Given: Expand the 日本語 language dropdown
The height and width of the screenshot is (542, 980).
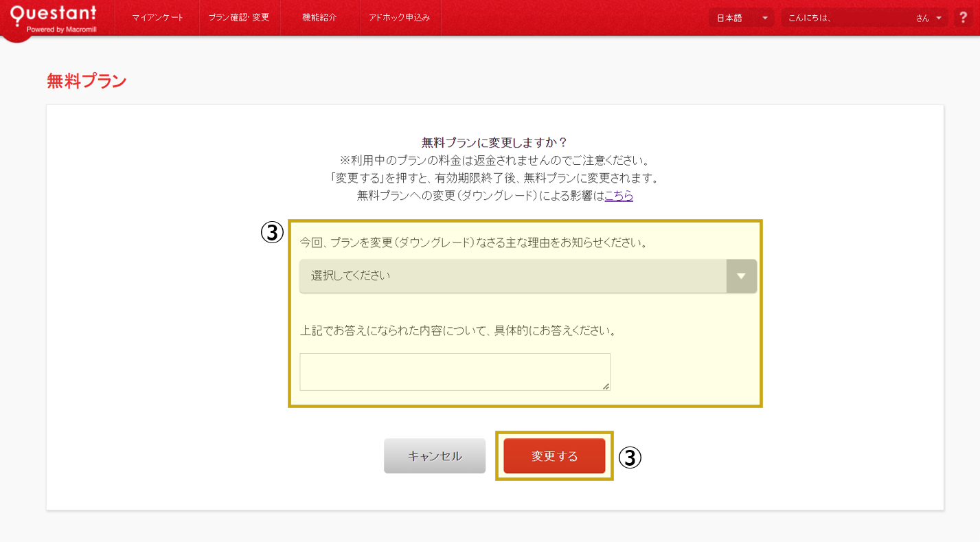Looking at the screenshot, I should [741, 18].
